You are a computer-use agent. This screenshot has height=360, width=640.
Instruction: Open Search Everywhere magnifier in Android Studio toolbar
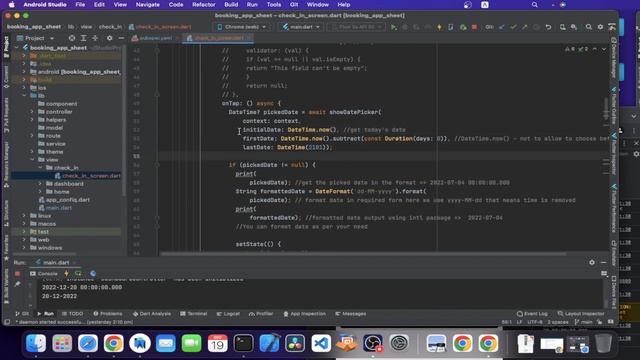tap(589, 27)
